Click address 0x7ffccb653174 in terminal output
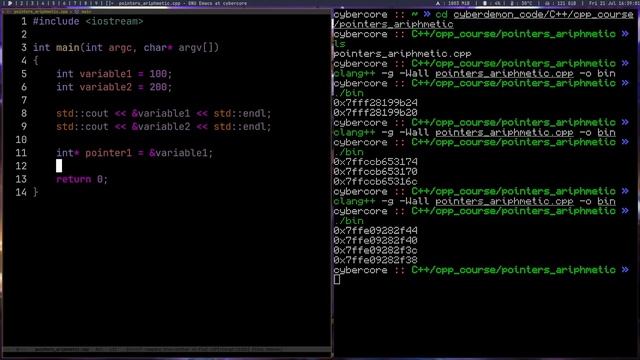 376,162
